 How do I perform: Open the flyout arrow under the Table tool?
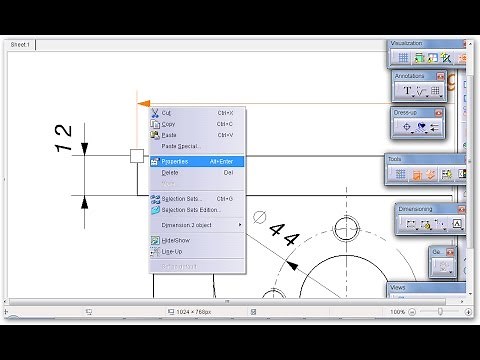pos(441,97)
